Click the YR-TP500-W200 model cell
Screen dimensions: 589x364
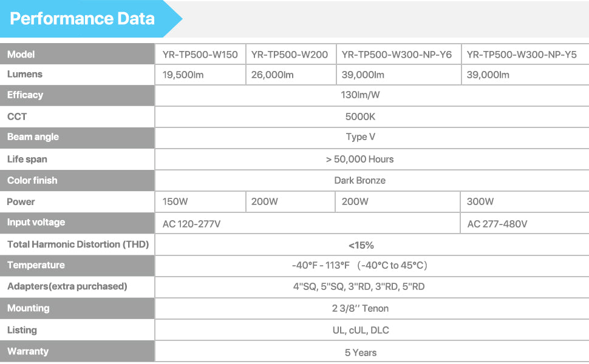tap(289, 55)
